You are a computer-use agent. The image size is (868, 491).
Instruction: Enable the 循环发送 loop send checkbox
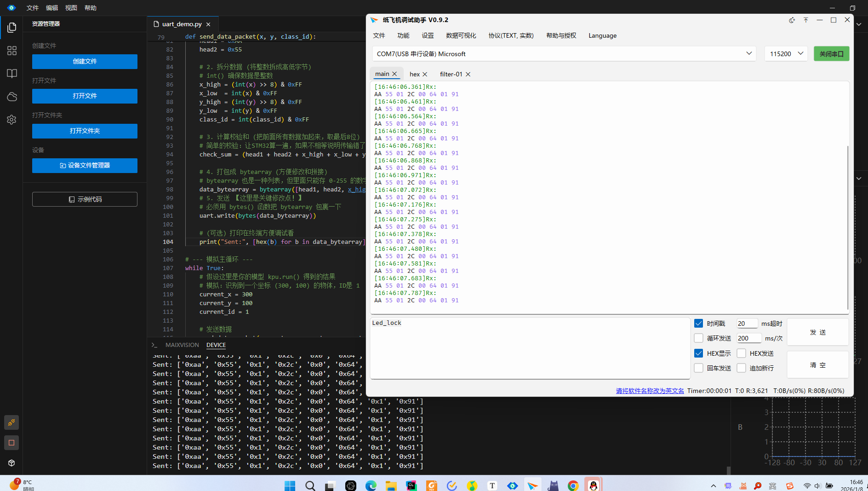[698, 338]
